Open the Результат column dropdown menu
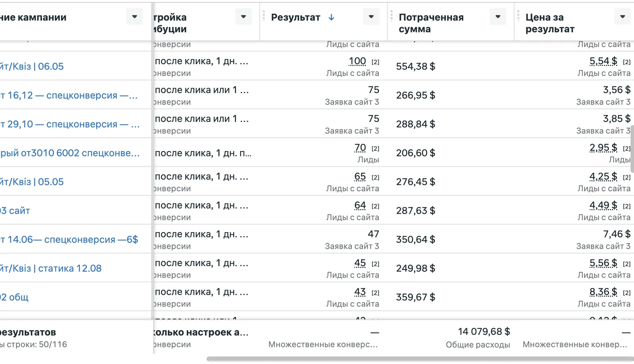Image resolution: width=634 pixels, height=364 pixels. coord(371,17)
